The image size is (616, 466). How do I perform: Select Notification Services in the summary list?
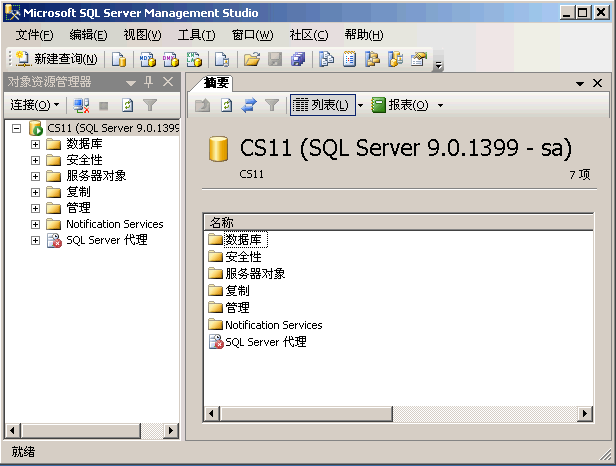click(272, 325)
